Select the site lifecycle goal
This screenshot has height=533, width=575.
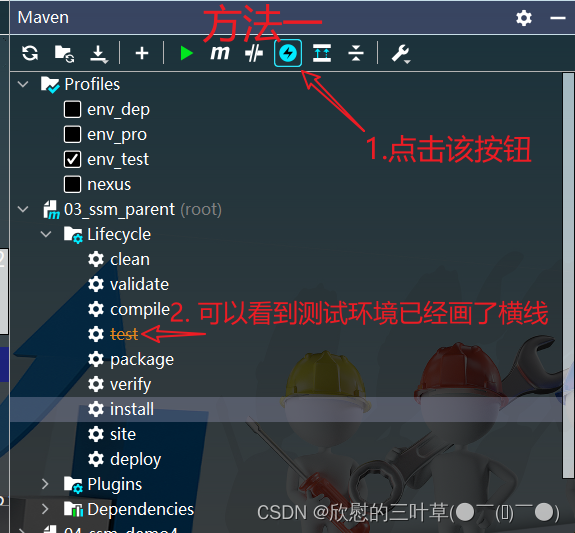123,434
